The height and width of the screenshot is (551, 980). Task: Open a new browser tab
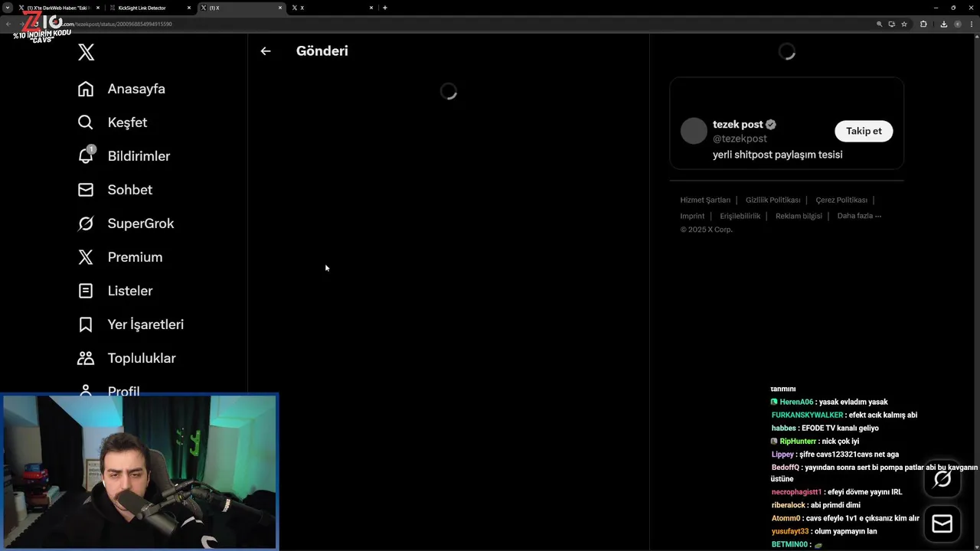tap(385, 8)
